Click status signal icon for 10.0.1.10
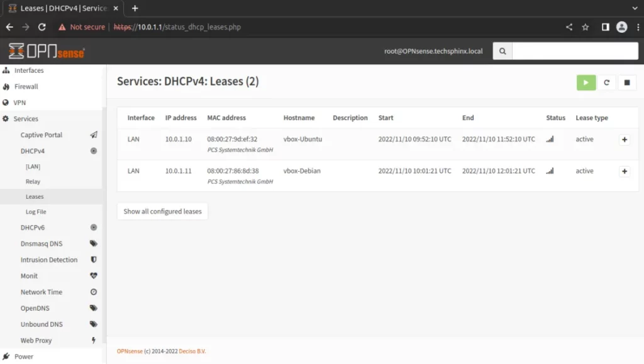Screen dimensions: 644x364 point(550,139)
